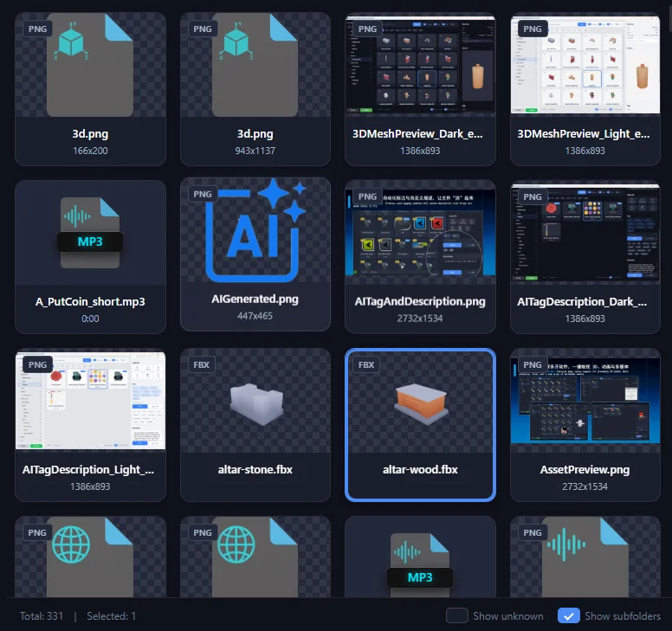
Task: Click the PNG badge on AITagAndDescription.png
Action: point(367,196)
